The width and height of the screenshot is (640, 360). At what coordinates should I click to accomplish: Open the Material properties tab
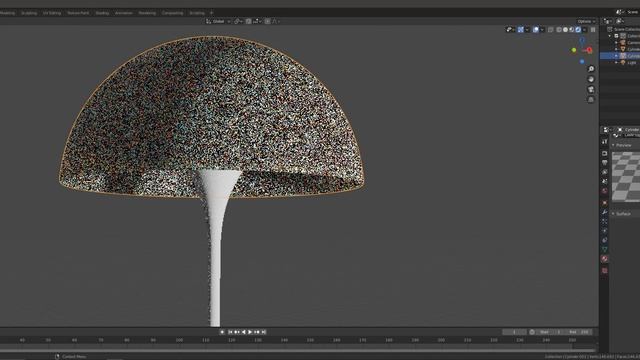tap(604, 259)
